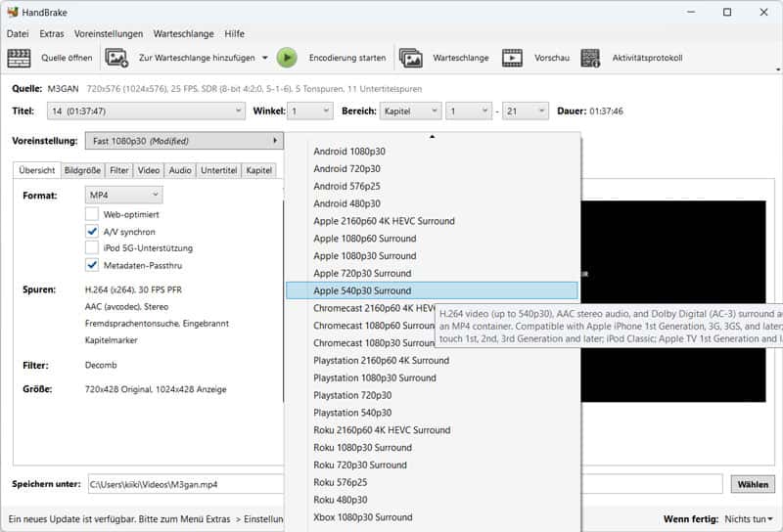Viewport: 783px width, 532px height.
Task: Open the start chapter dropdown showing 1
Action: [x=469, y=111]
